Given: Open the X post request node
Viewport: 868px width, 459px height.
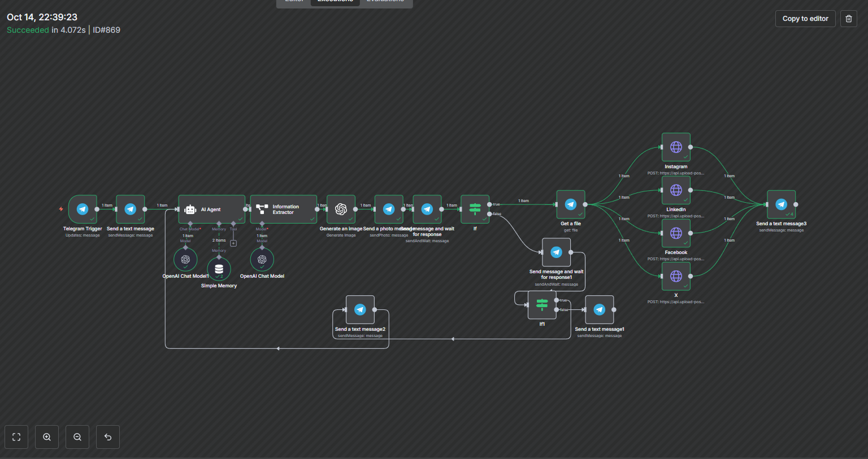Looking at the screenshot, I should coord(676,276).
